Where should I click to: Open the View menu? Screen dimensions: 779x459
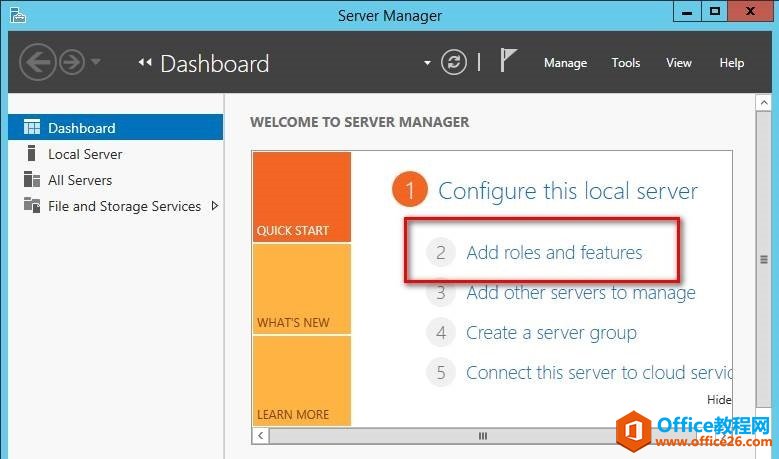coord(679,63)
